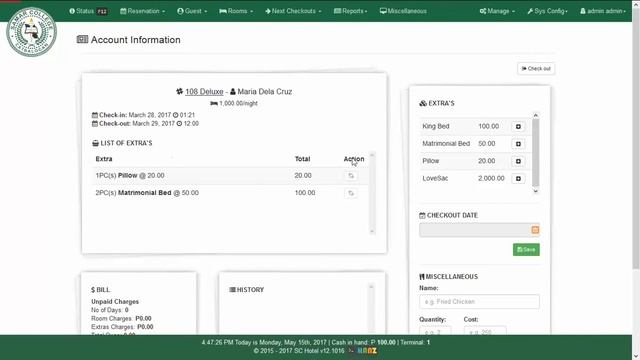The height and width of the screenshot is (360, 640).
Task: Click the 'Total' column header
Action: pyautogui.click(x=302, y=159)
